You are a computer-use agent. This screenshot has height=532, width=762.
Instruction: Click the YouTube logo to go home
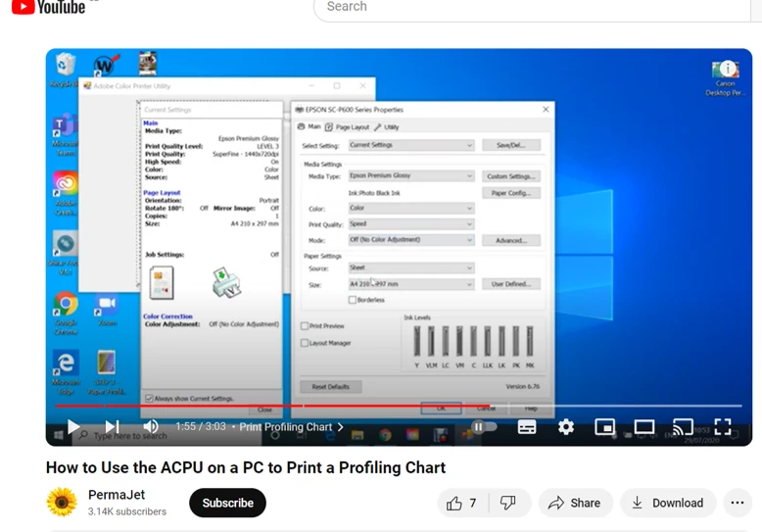48,7
